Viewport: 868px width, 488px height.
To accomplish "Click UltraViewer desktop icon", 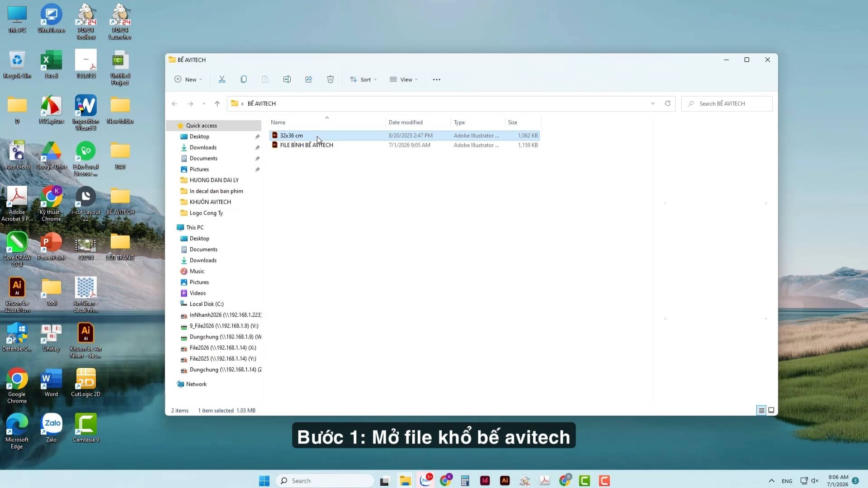I will click(51, 19).
